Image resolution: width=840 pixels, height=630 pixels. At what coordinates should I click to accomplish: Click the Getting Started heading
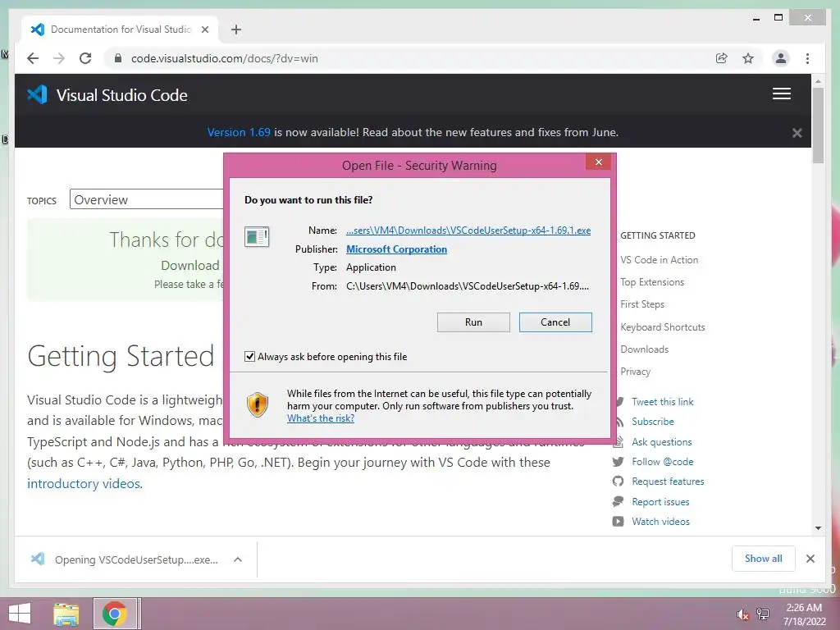tap(121, 356)
